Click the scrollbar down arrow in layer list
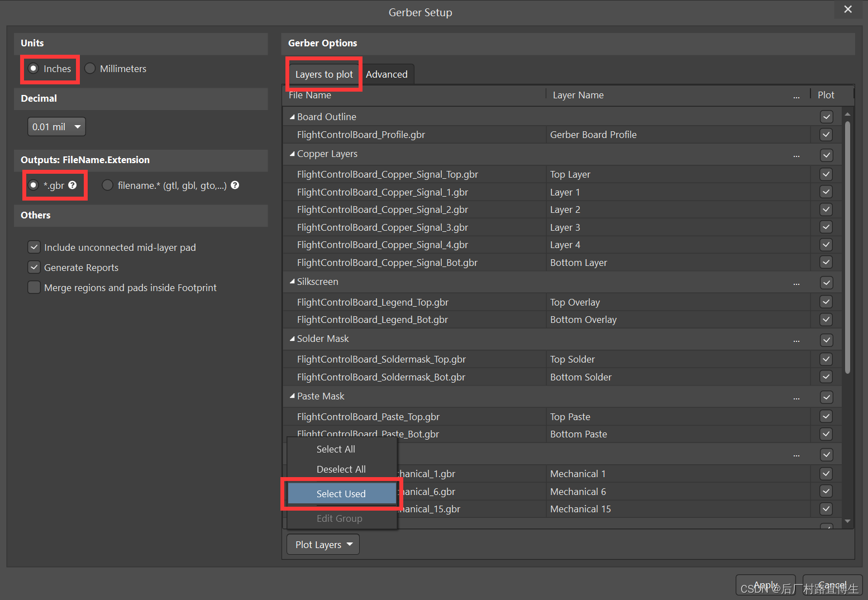This screenshot has height=600, width=868. pyautogui.click(x=847, y=521)
